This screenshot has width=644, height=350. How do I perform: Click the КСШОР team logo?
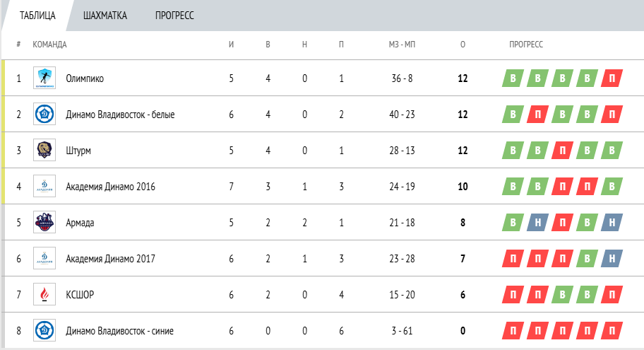coord(44,294)
